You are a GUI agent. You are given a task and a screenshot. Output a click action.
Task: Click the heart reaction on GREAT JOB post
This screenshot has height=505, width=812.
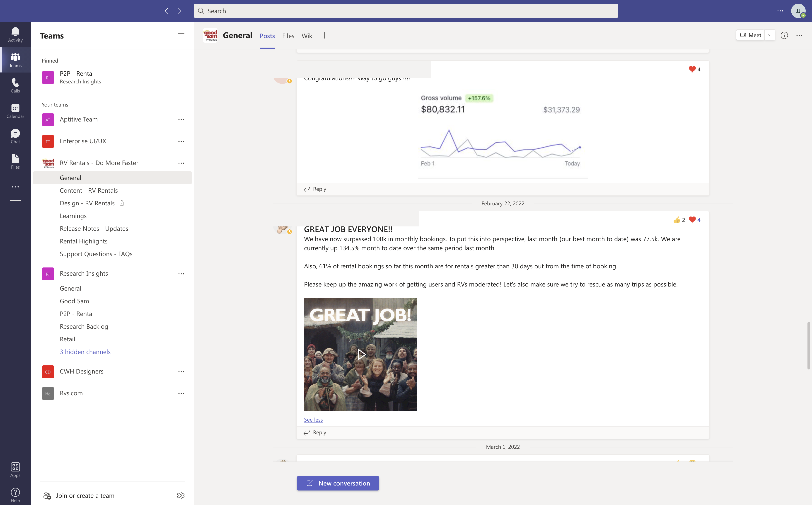(x=694, y=220)
